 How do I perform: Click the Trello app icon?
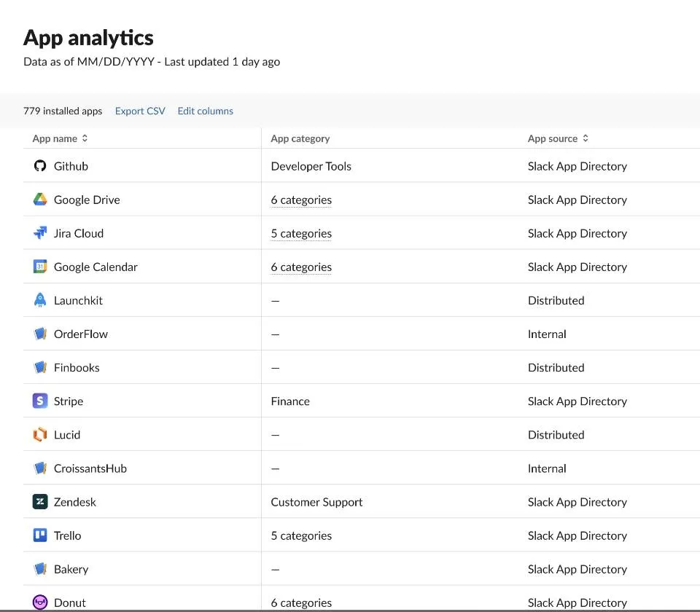point(40,535)
